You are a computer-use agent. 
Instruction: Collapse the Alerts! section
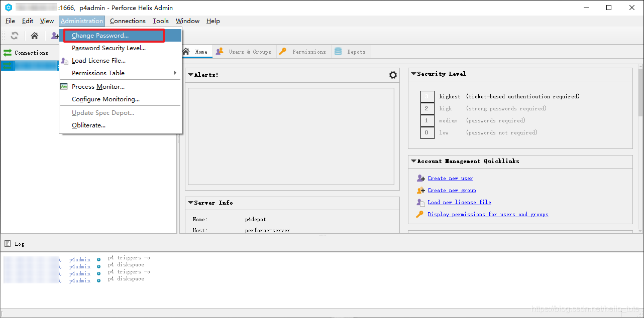190,75
